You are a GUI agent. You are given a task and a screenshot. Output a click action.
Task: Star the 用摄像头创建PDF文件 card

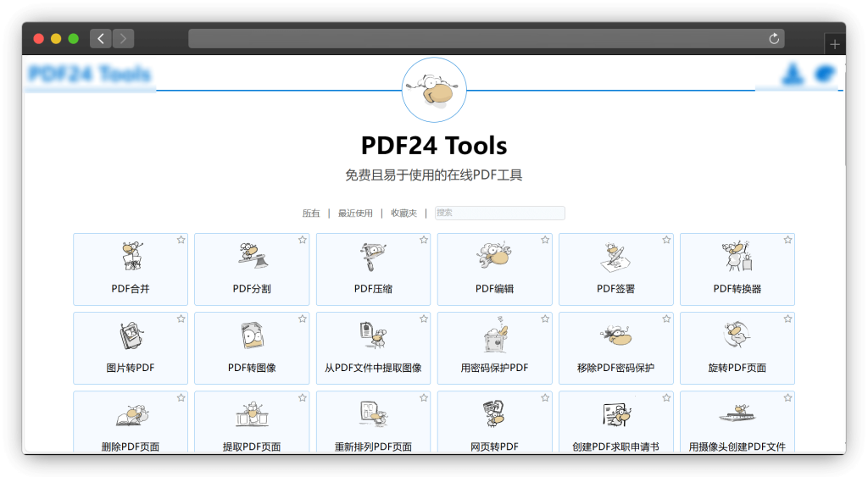[787, 398]
